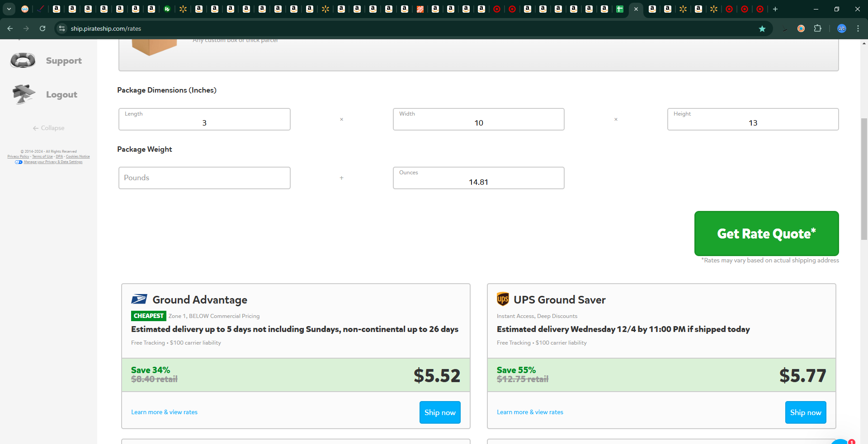Click the CHEAPEST badge
The image size is (868, 444).
tap(149, 316)
